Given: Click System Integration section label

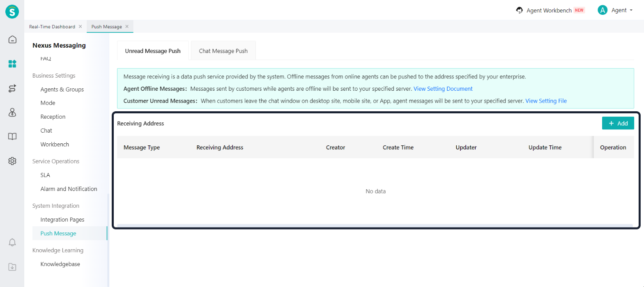Looking at the screenshot, I should (56, 206).
